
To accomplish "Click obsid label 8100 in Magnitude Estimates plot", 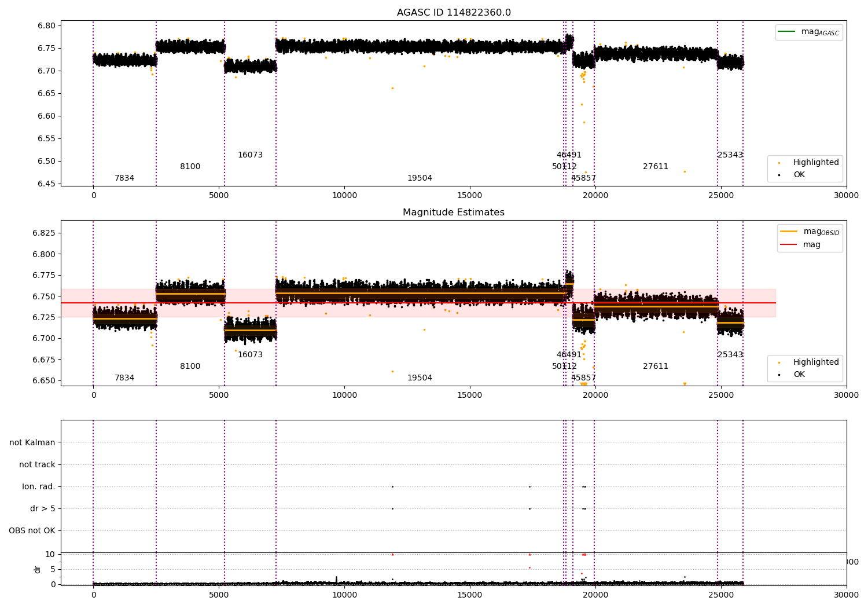I will pos(190,367).
